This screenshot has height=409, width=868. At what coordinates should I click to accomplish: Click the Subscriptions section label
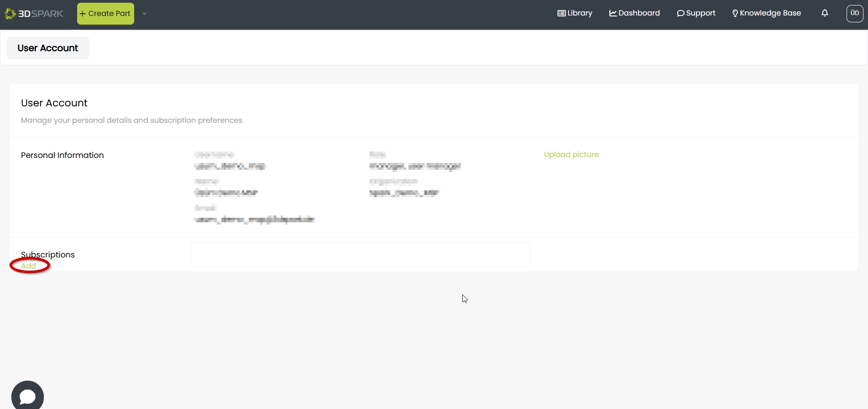[48, 254]
